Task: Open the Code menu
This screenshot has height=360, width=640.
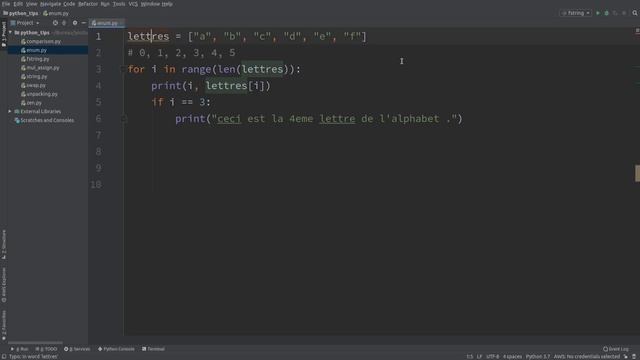Action: [69, 4]
